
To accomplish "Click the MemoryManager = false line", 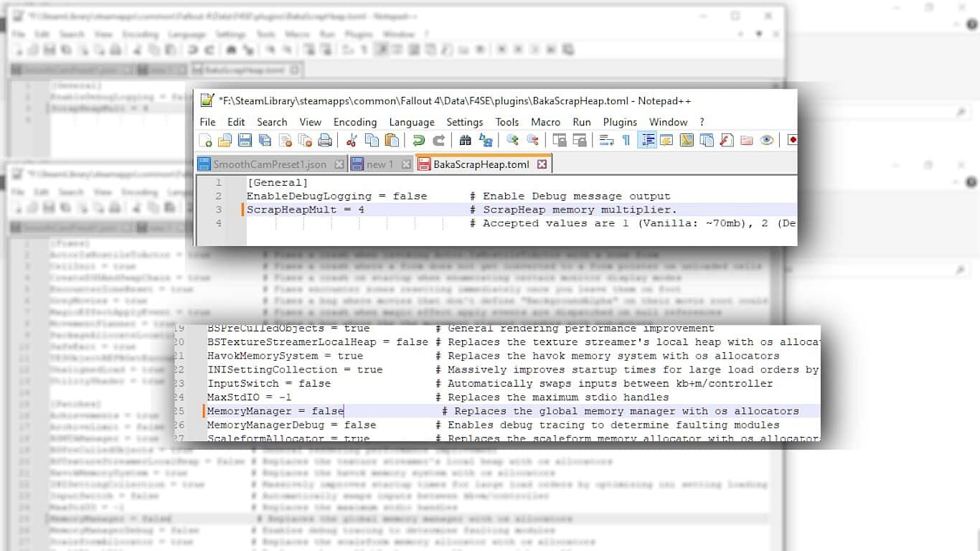I will pyautogui.click(x=275, y=411).
